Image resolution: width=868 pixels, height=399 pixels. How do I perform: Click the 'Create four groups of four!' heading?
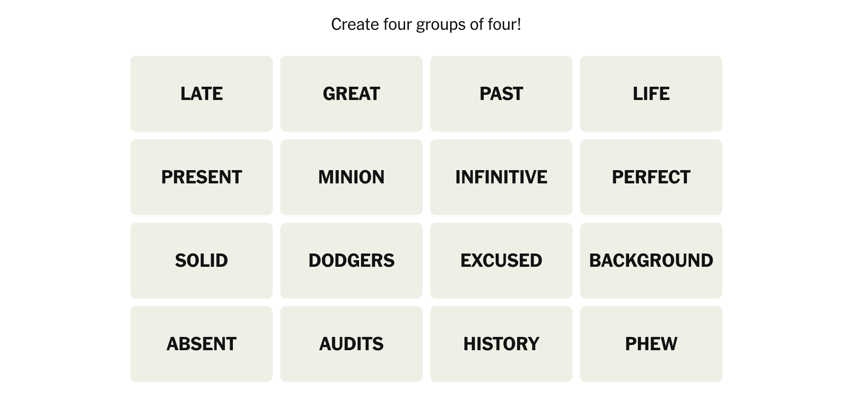426,24
